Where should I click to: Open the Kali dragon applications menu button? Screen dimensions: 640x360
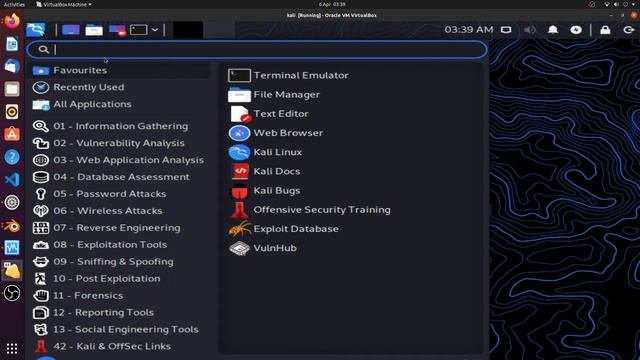(x=36, y=30)
